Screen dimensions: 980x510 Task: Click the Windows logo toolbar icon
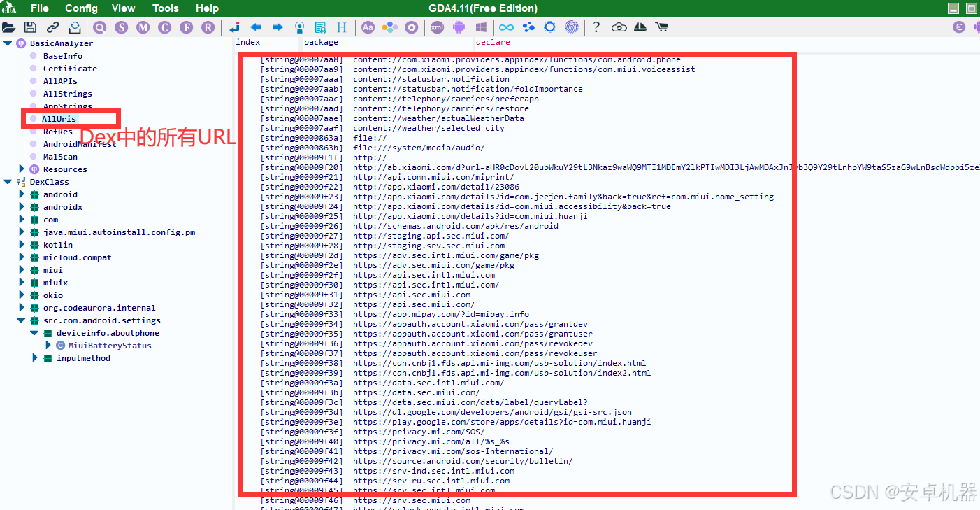pos(481,27)
